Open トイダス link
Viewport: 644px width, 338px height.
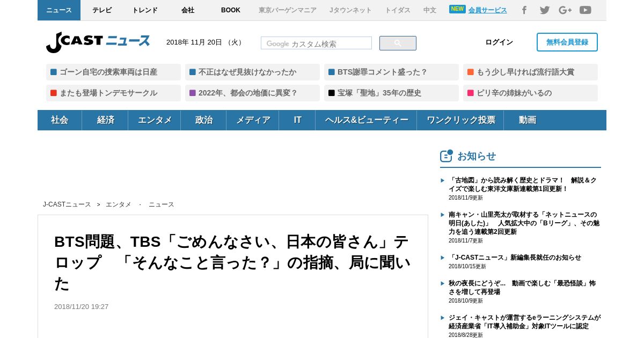[398, 10]
